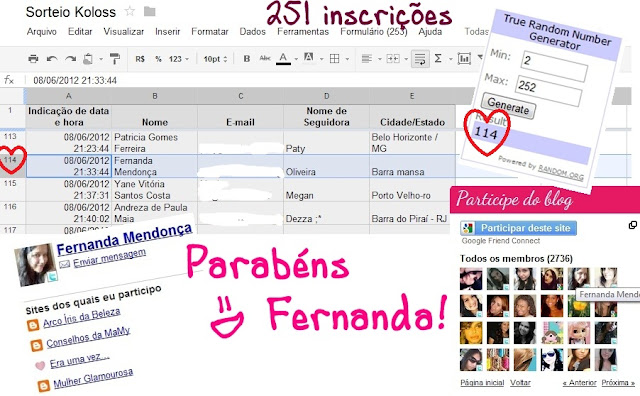Format as currency with the R$ button
The image size is (640, 396).
coord(140,59)
